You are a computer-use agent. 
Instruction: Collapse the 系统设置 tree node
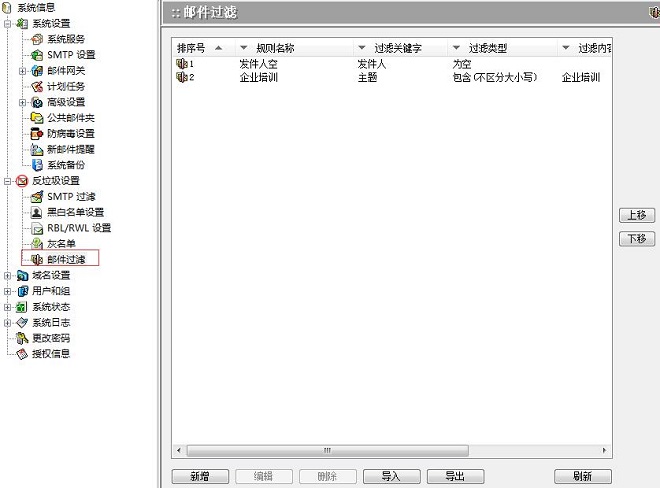pos(8,24)
